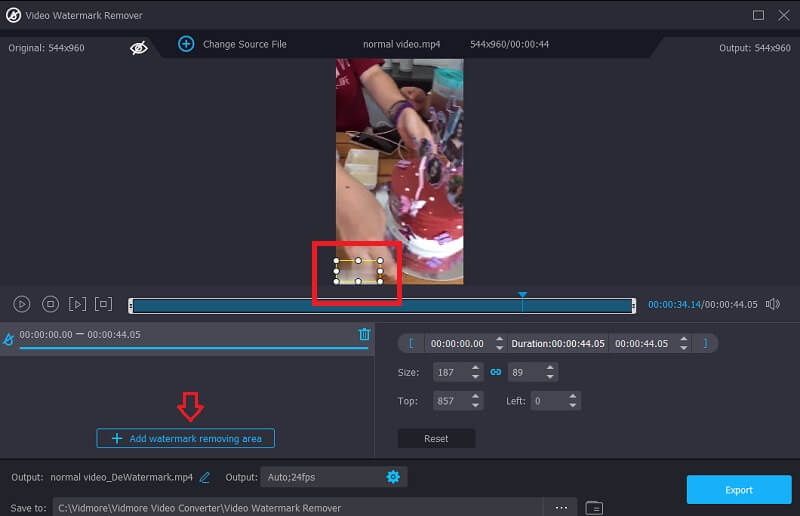Toggle the size aspect ratio link icon
800x516 pixels.
click(x=494, y=372)
